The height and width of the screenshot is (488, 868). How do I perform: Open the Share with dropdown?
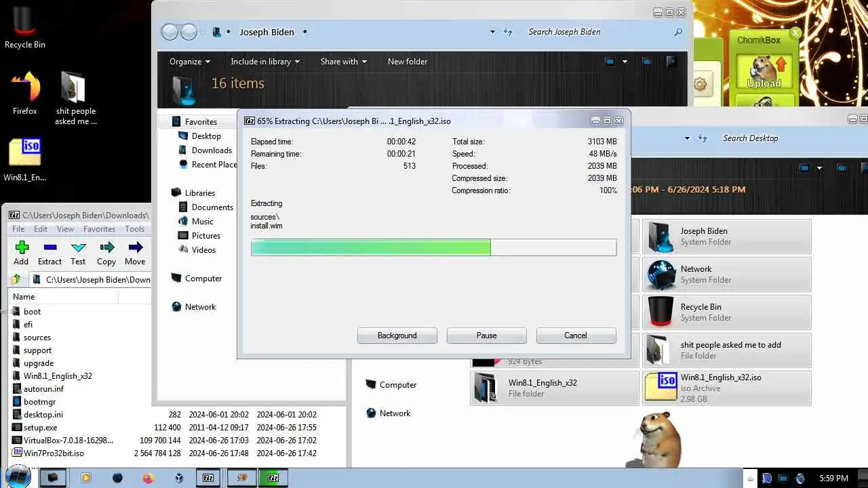[x=344, y=62]
